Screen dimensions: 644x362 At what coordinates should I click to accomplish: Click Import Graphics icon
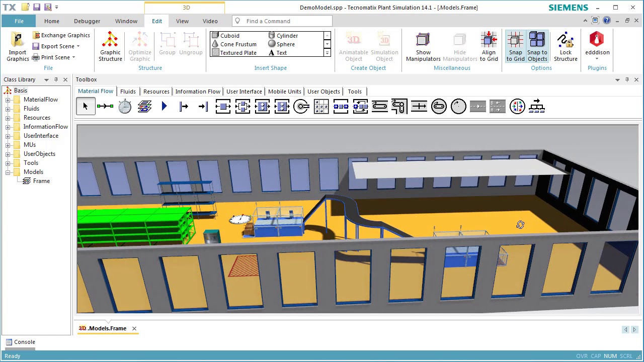(17, 47)
